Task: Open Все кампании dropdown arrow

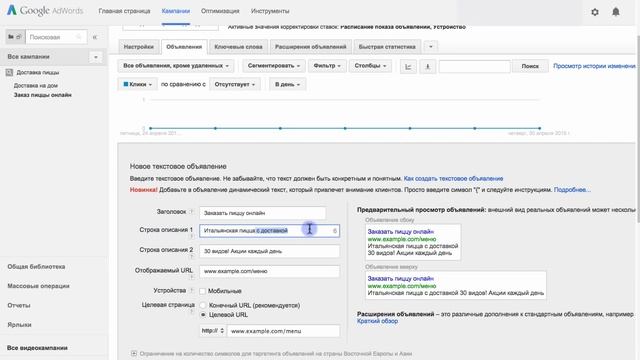Action: click(96, 57)
